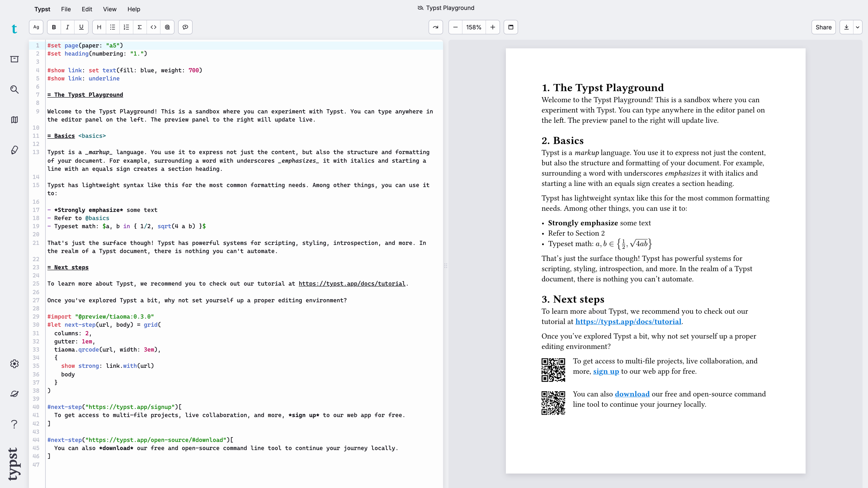Open the Edit menu
This screenshot has height=488, width=868.
point(87,9)
